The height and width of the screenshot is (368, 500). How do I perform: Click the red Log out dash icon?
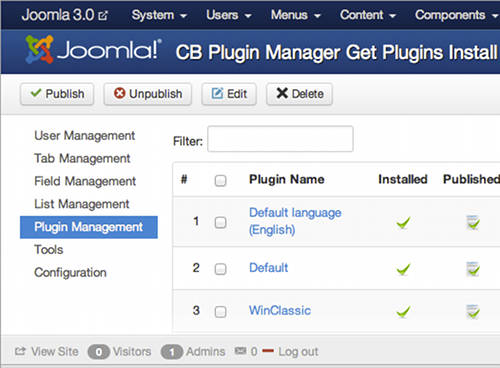(x=268, y=351)
